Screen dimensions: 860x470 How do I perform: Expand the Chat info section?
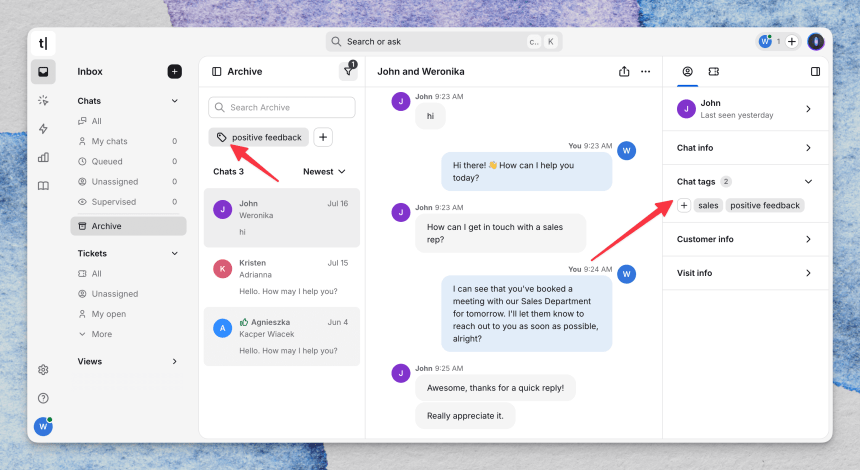click(745, 148)
